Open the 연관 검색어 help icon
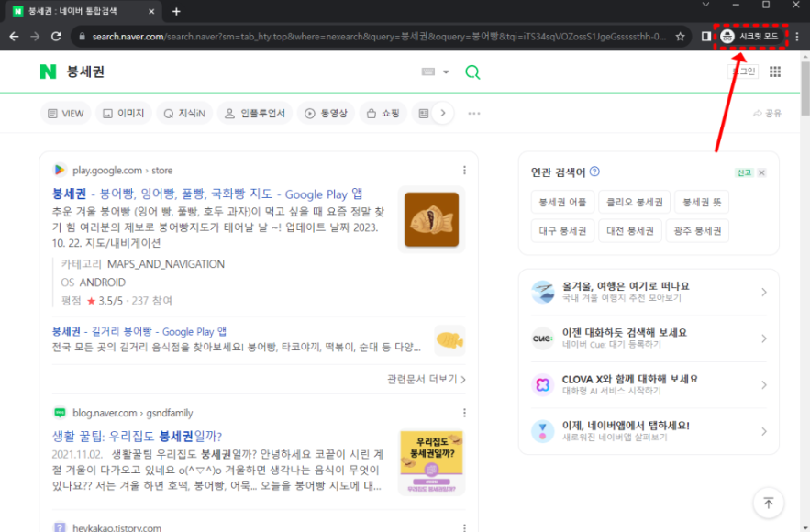810x532 pixels. 594,172
